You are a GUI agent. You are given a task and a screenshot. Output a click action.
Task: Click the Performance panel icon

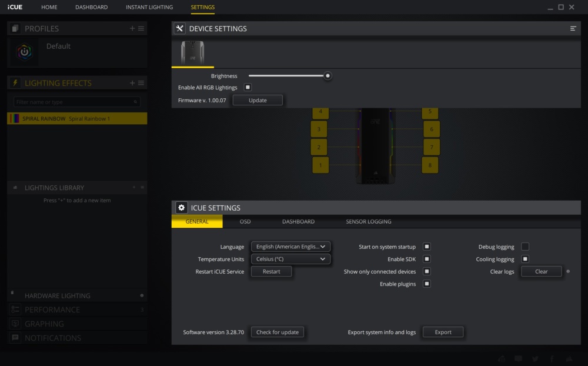[15, 310]
